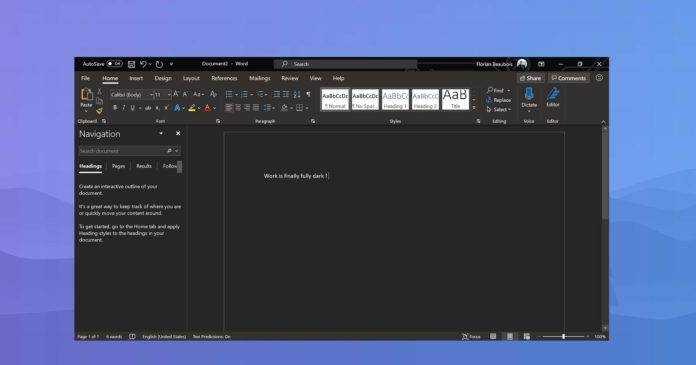Click the Strikethrough icon
Image resolution: width=696 pixels, height=365 pixels.
[148, 108]
